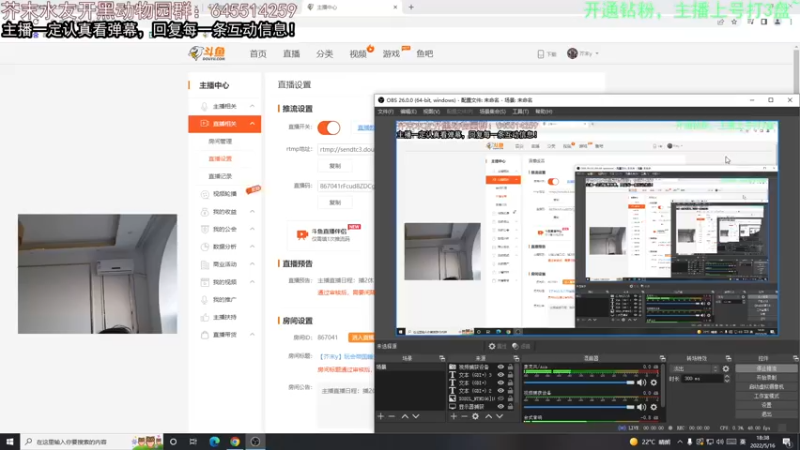This screenshot has width=800, height=450.
Task: Click 开始录制 button in OBS controls
Action: pyautogui.click(x=766, y=378)
